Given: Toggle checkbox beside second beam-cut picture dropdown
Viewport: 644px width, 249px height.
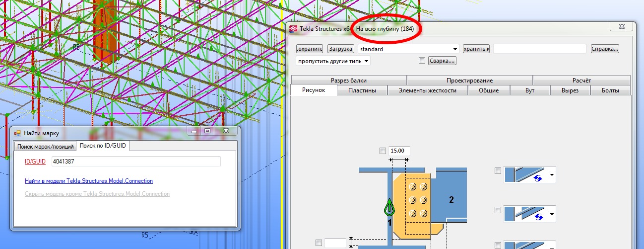Looking at the screenshot, I should (x=498, y=210).
